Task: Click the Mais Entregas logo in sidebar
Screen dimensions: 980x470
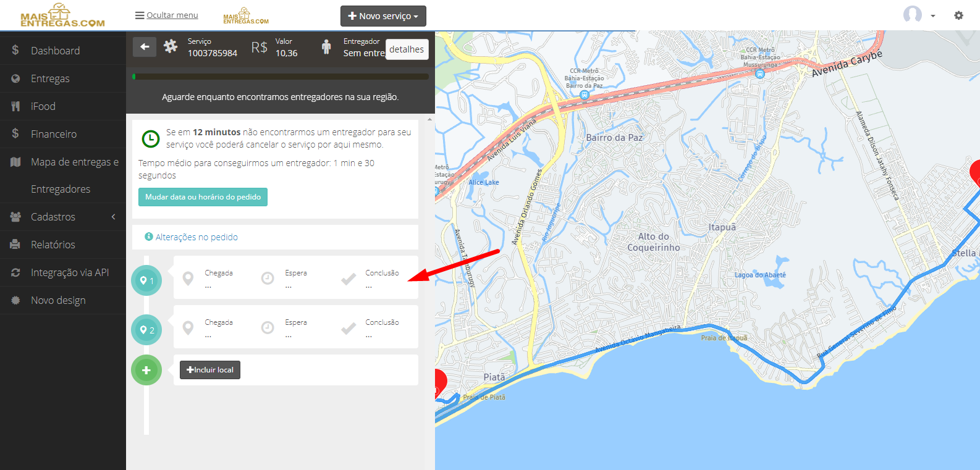Action: [62, 15]
